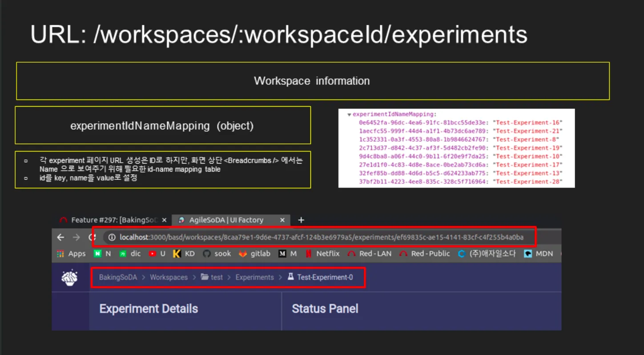Click the Workspaces breadcrumb link
Screen dimensions: 644x355
[x=169, y=277]
